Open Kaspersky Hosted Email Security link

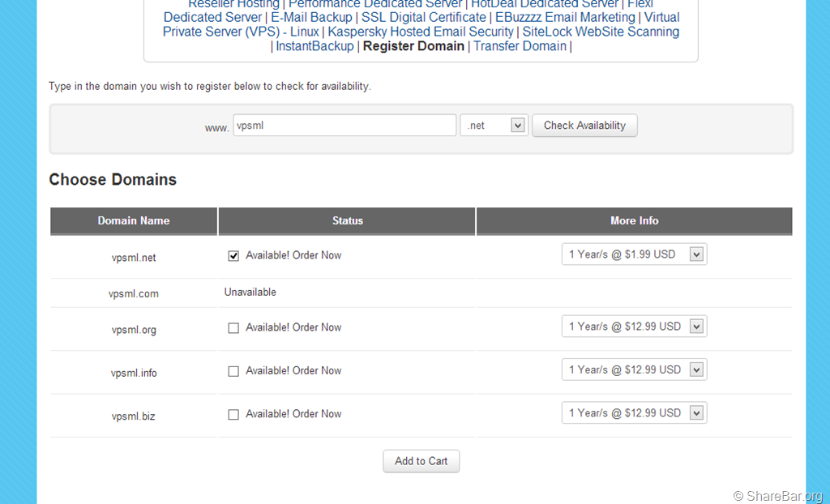421,32
